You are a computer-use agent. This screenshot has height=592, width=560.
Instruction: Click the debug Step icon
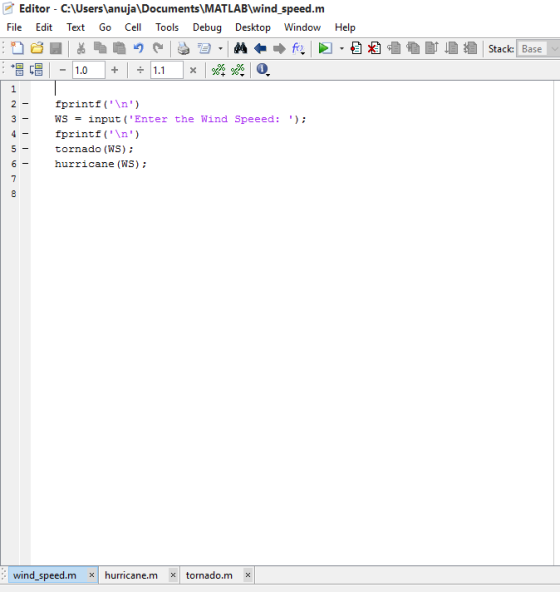point(394,48)
